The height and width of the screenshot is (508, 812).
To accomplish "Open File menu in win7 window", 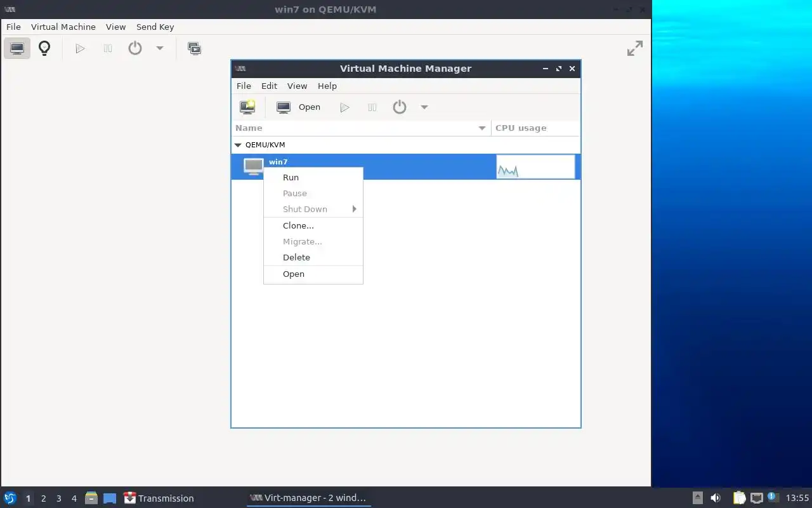I will 13,27.
